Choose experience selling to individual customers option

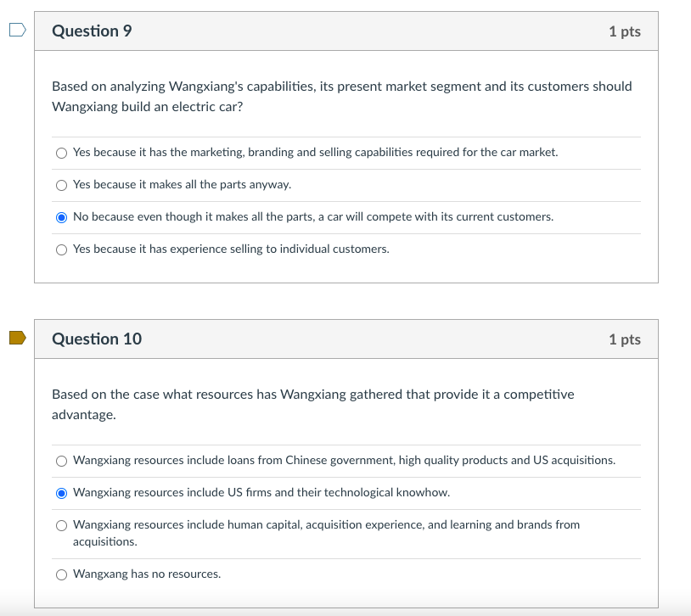point(61,249)
